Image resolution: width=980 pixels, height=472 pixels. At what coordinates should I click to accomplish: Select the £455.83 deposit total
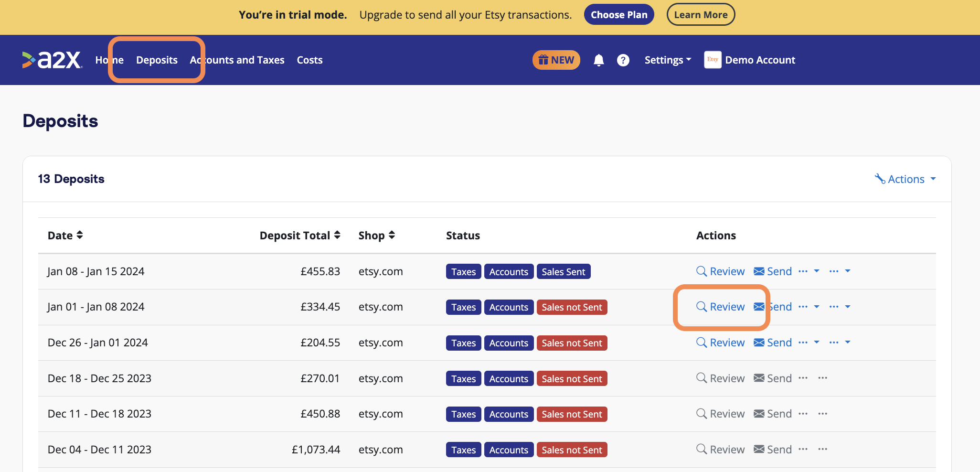point(320,271)
